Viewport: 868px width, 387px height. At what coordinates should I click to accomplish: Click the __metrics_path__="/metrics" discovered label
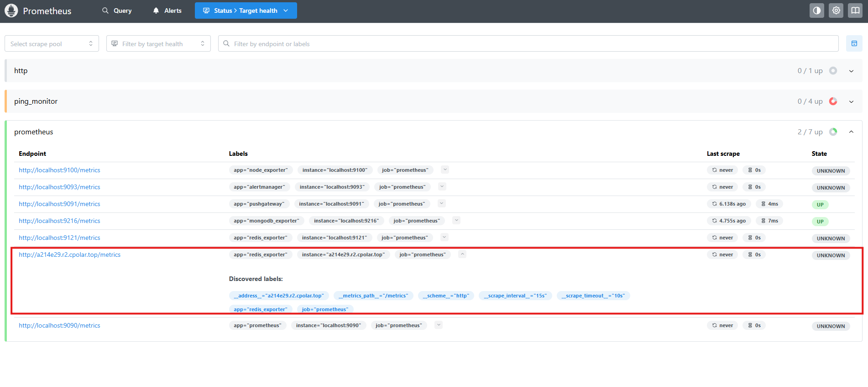click(373, 296)
